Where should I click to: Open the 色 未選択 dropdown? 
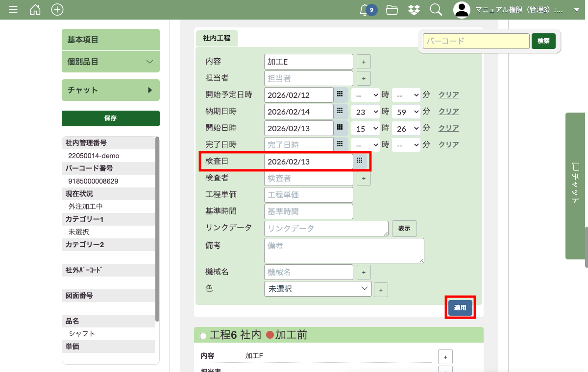(x=318, y=289)
